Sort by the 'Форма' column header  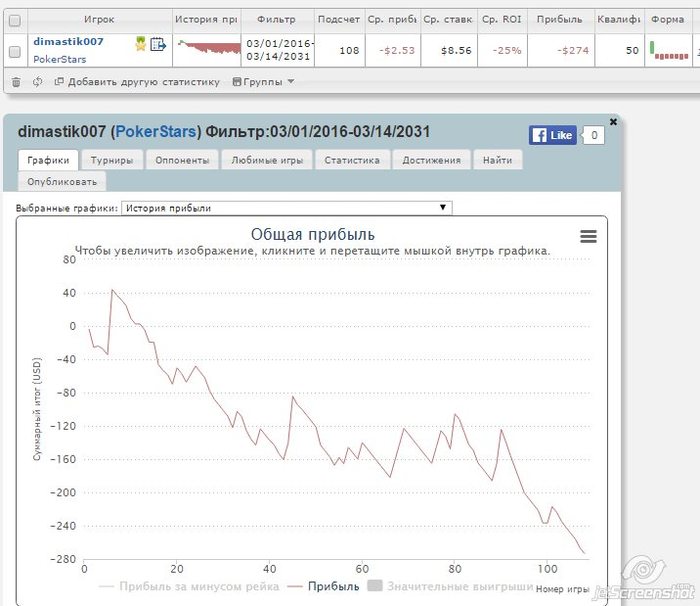click(x=668, y=20)
